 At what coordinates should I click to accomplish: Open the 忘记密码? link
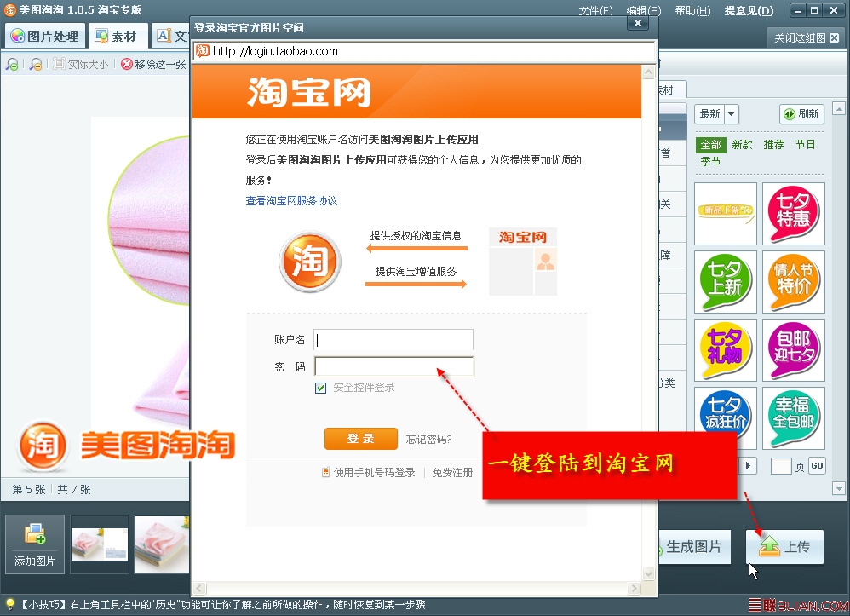coord(428,440)
